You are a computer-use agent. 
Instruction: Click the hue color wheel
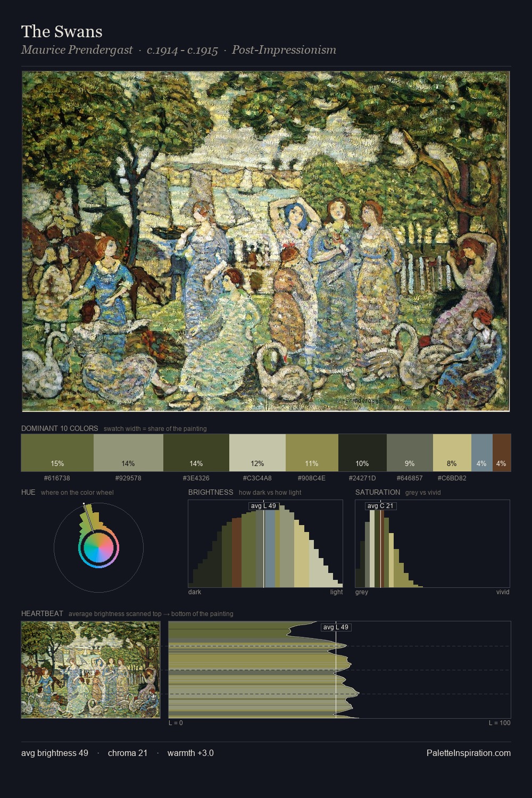[x=98, y=547]
